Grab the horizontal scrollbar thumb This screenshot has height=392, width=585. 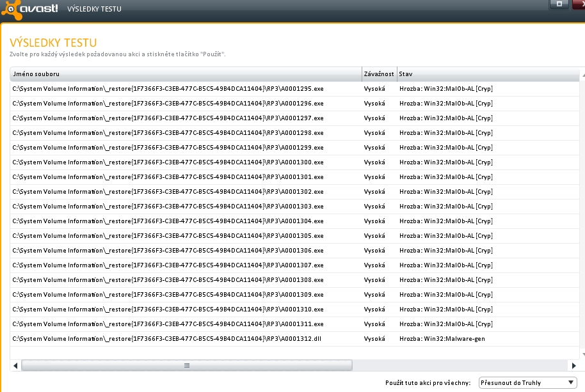click(x=187, y=365)
